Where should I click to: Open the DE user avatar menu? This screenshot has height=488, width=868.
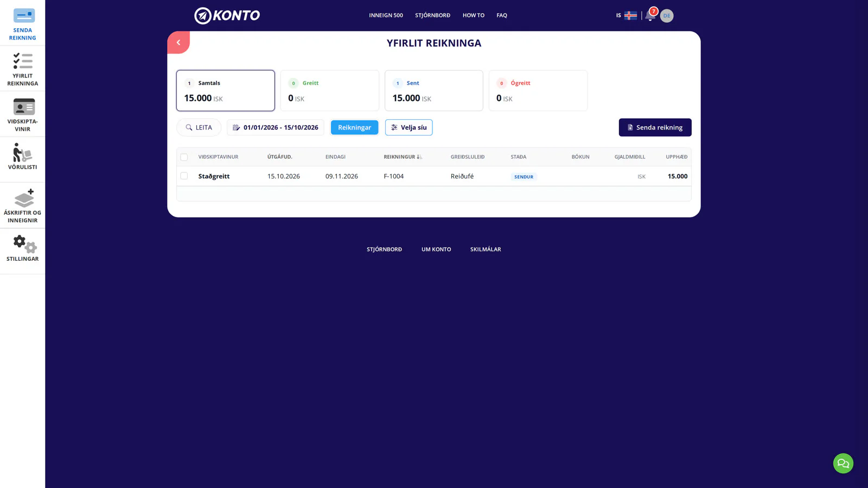pyautogui.click(x=667, y=16)
